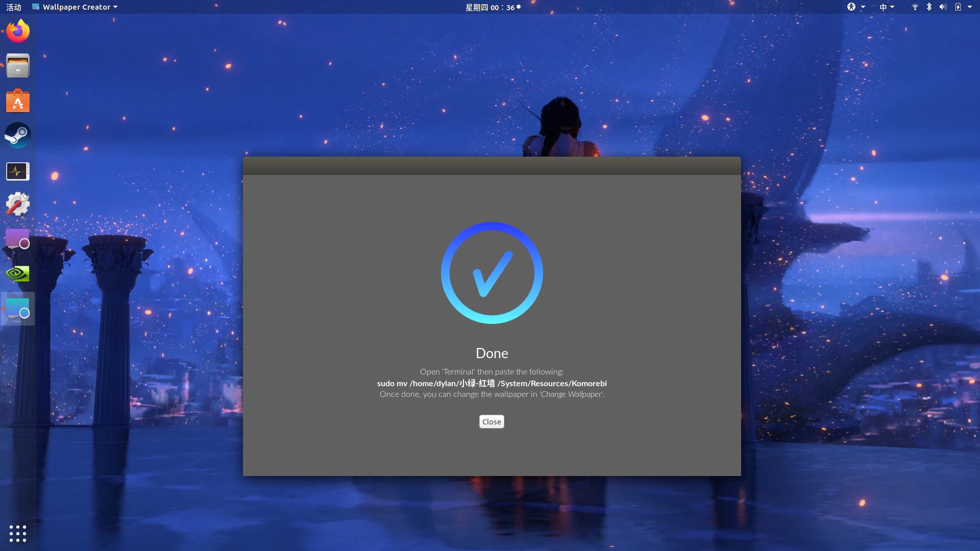This screenshot has width=980, height=551.
Task: Select the active Wallpaper Creator dock icon
Action: [x=17, y=308]
